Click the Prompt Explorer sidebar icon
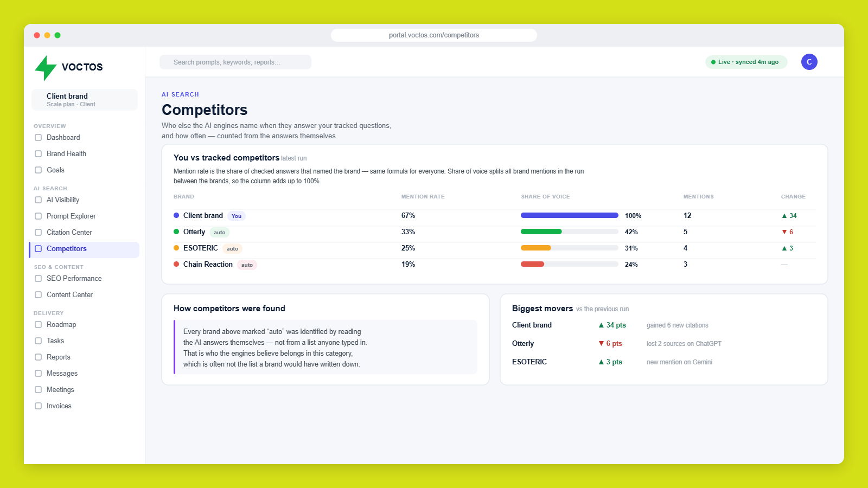Image resolution: width=868 pixels, height=488 pixels. coord(38,216)
